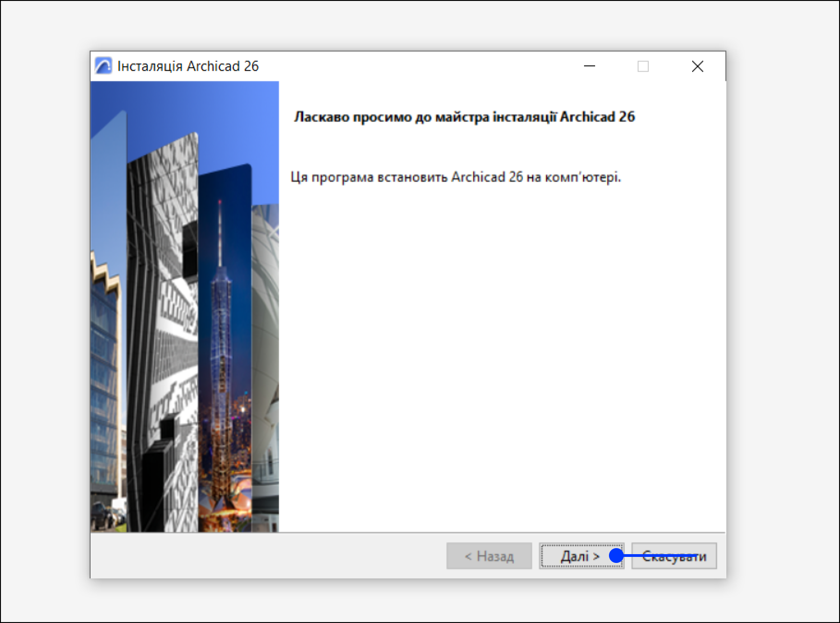Click the Далі > button to continue

tap(581, 556)
